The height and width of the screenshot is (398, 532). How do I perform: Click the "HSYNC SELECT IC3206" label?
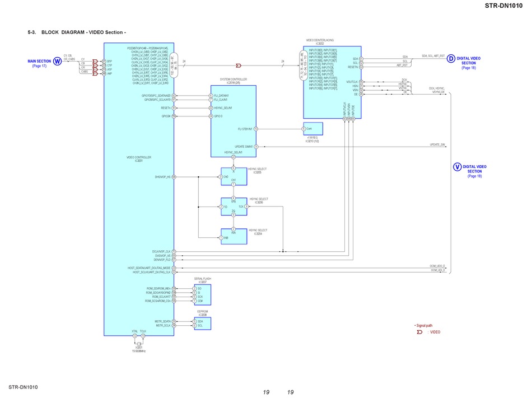coord(259,201)
